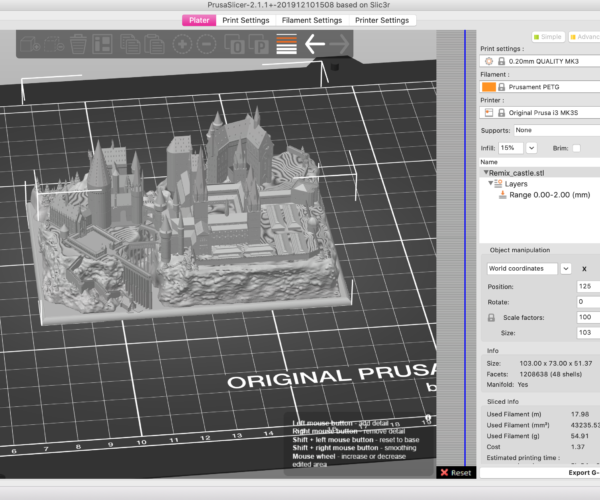Click the Used Filament (g) value 54.91
Viewport: 600px width, 500px height.
coord(580,436)
